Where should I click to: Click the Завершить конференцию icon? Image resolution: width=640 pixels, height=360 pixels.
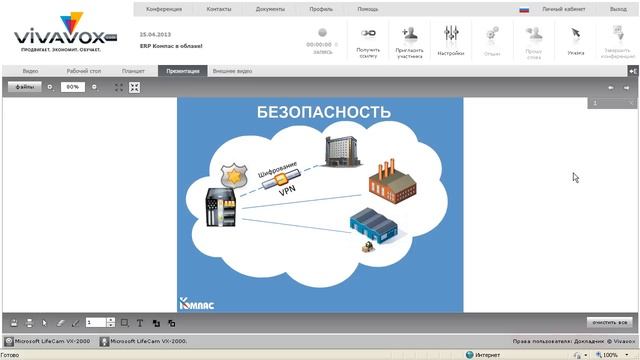[x=618, y=33]
